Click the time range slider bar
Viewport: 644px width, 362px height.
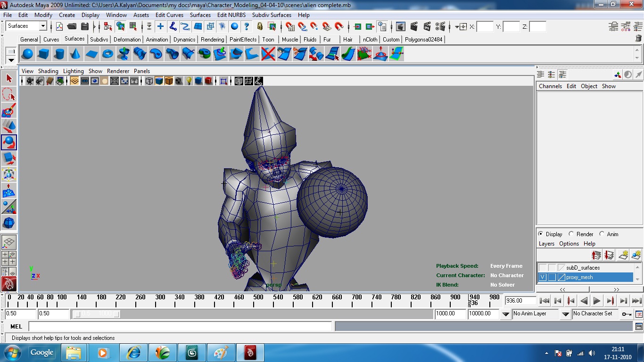point(97,314)
